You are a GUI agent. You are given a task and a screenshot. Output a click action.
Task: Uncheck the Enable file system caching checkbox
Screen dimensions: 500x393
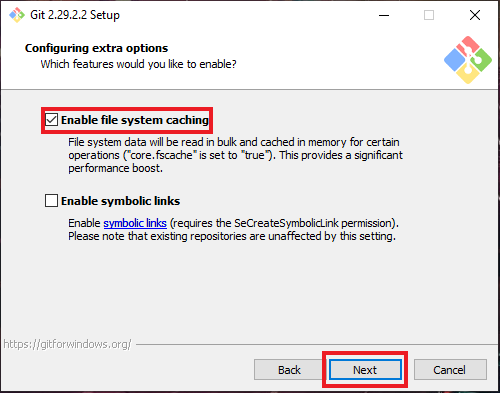51,120
